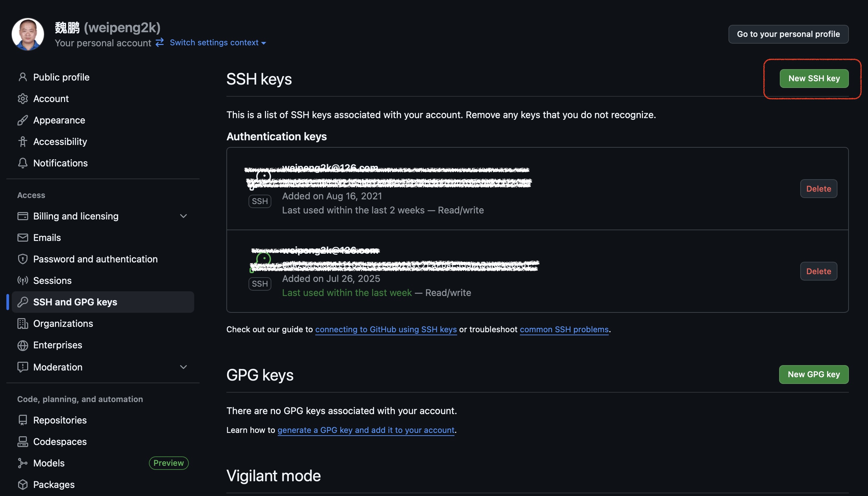Click the Notifications bell icon
868x496 pixels.
(22, 163)
